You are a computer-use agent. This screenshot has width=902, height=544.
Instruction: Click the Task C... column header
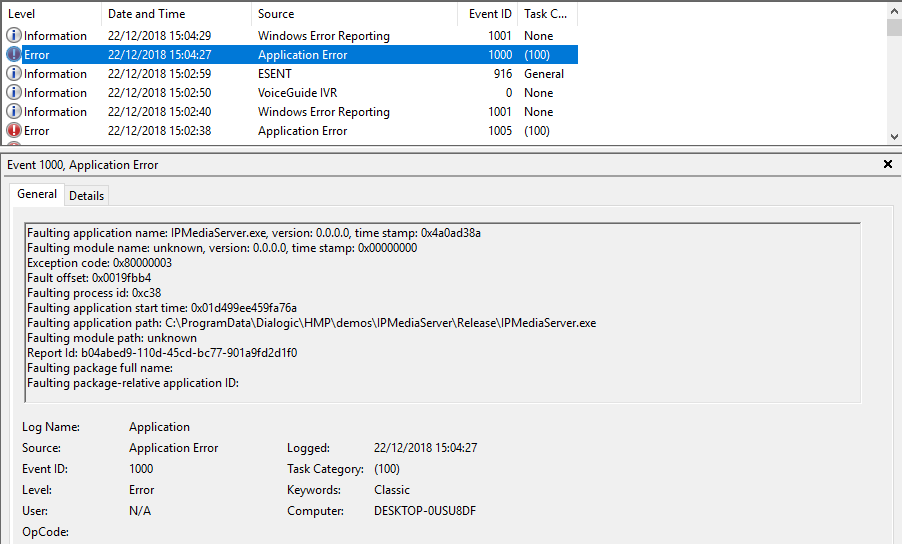point(546,14)
